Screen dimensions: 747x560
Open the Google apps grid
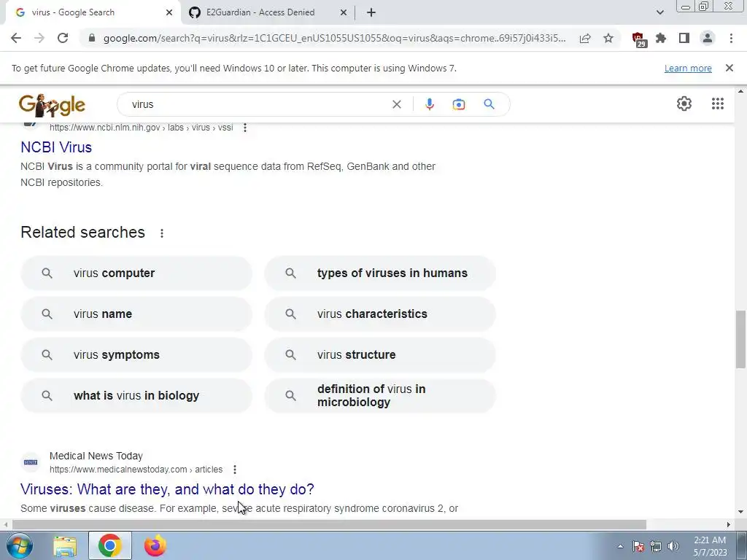718,104
